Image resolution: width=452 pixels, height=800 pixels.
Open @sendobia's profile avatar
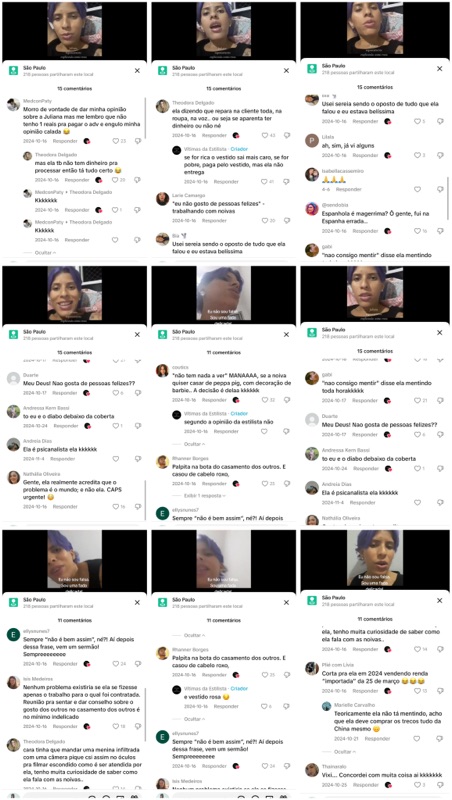point(312,209)
